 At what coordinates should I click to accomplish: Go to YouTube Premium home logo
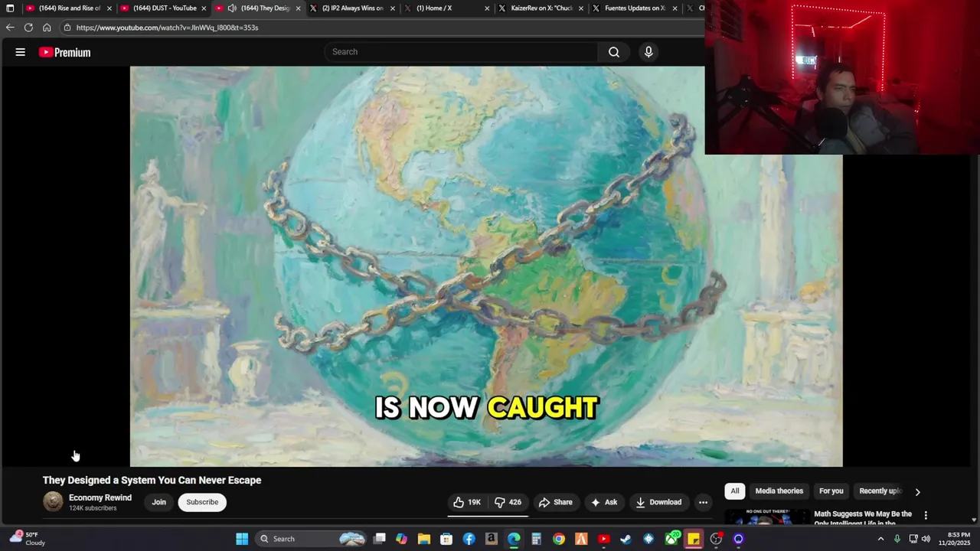click(x=64, y=52)
